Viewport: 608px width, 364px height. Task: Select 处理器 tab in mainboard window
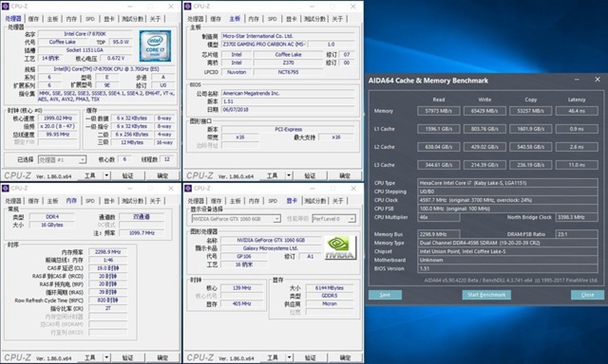[195, 19]
